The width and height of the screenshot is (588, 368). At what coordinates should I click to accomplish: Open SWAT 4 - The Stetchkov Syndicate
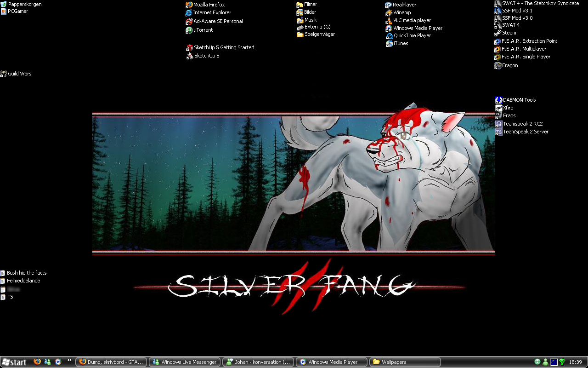[537, 3]
